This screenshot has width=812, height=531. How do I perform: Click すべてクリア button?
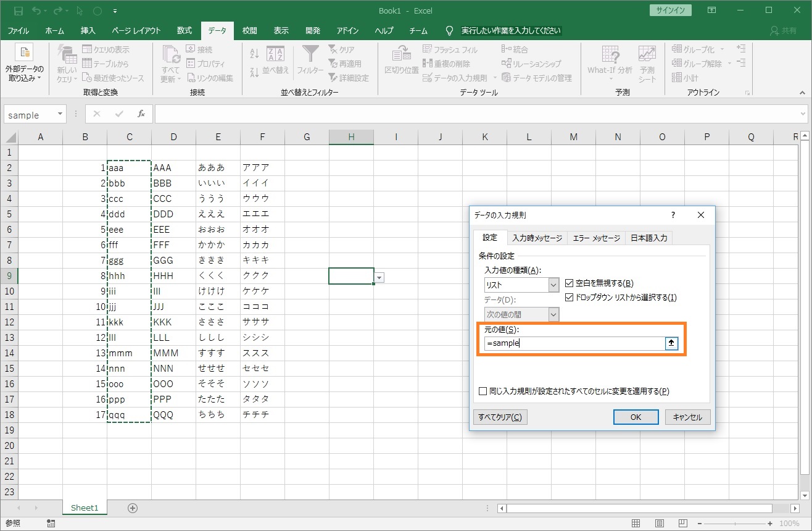500,417
